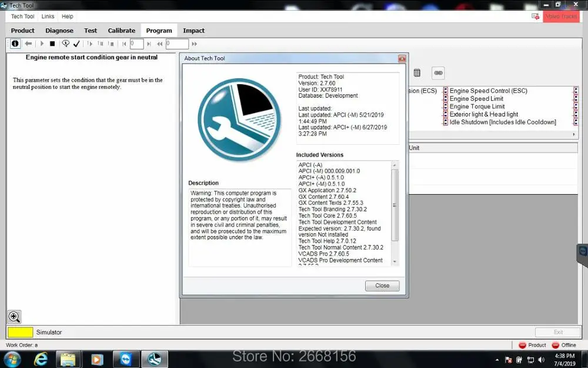Switch to the Test tab

(x=91, y=31)
